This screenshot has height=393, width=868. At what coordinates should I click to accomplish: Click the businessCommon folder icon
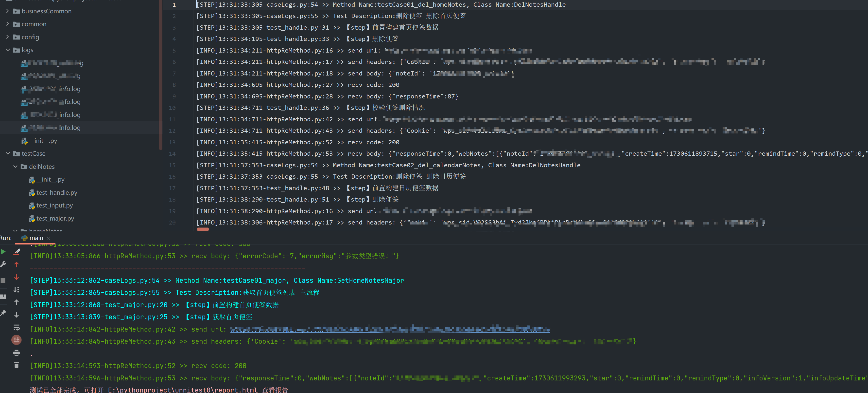coord(16,11)
